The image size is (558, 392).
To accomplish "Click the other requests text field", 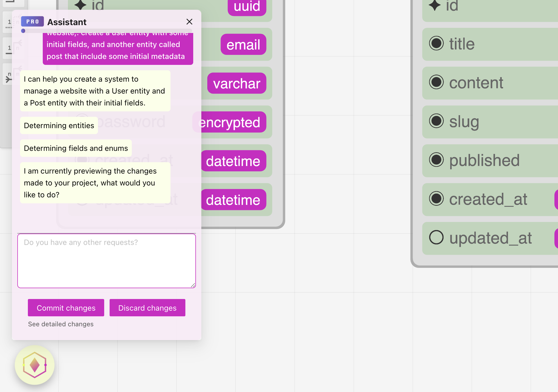I will click(107, 261).
